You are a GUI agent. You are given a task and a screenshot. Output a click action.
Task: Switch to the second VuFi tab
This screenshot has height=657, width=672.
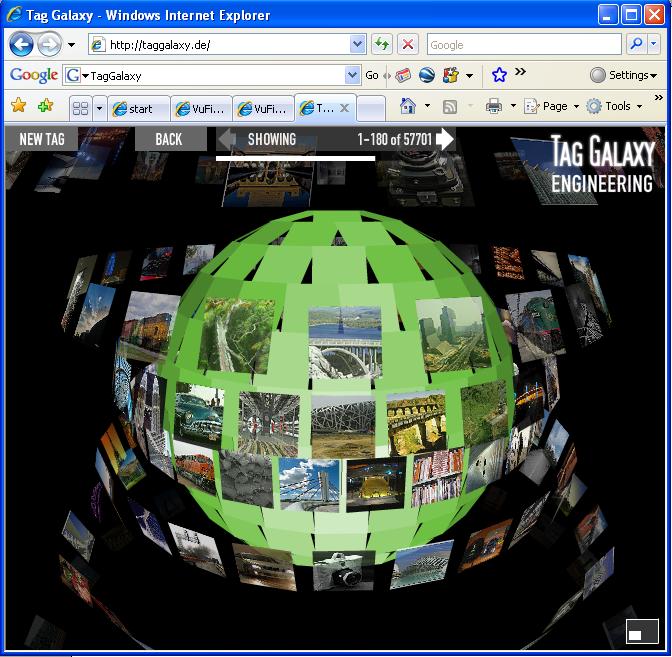click(264, 109)
